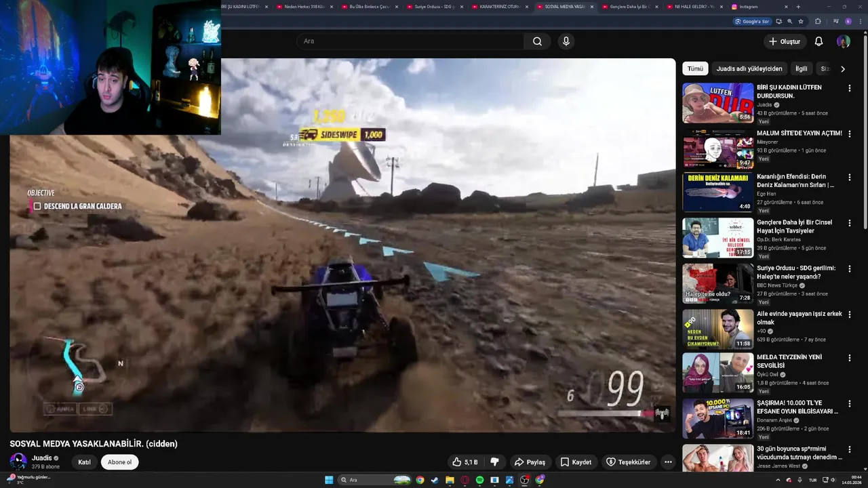The width and height of the screenshot is (868, 488).
Task: Show more filter chips with right arrow
Action: [x=843, y=68]
